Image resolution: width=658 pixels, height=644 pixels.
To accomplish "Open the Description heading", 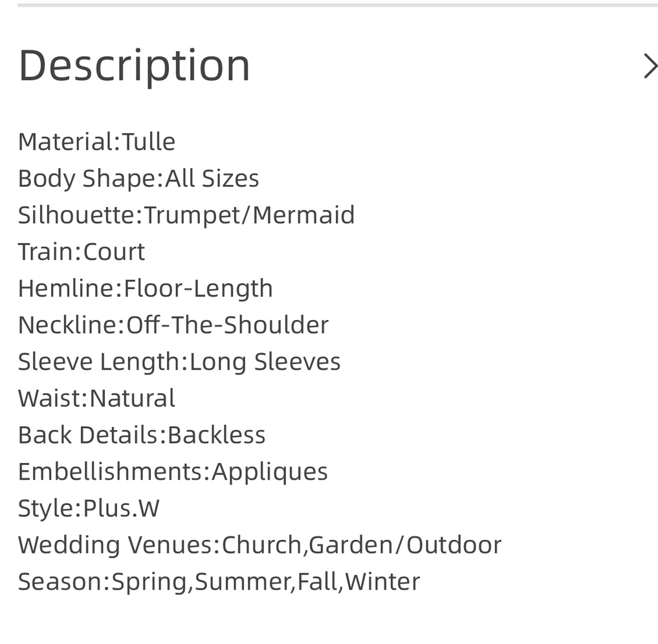I will [135, 66].
